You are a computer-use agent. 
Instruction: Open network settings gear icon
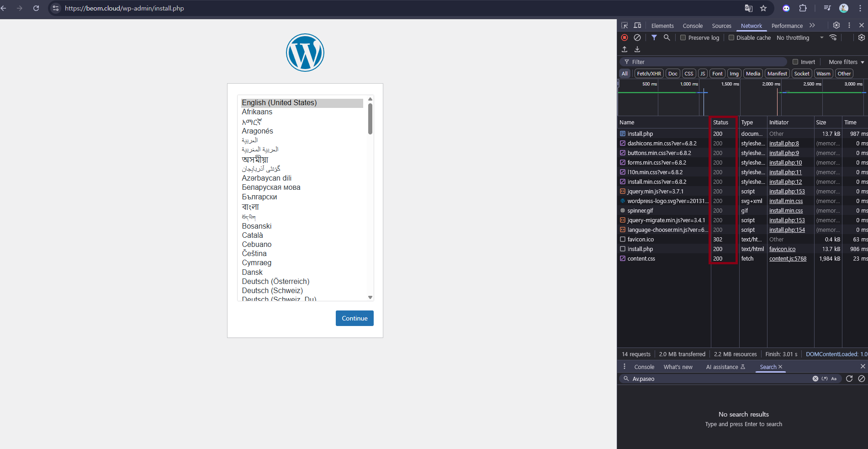[x=862, y=37]
